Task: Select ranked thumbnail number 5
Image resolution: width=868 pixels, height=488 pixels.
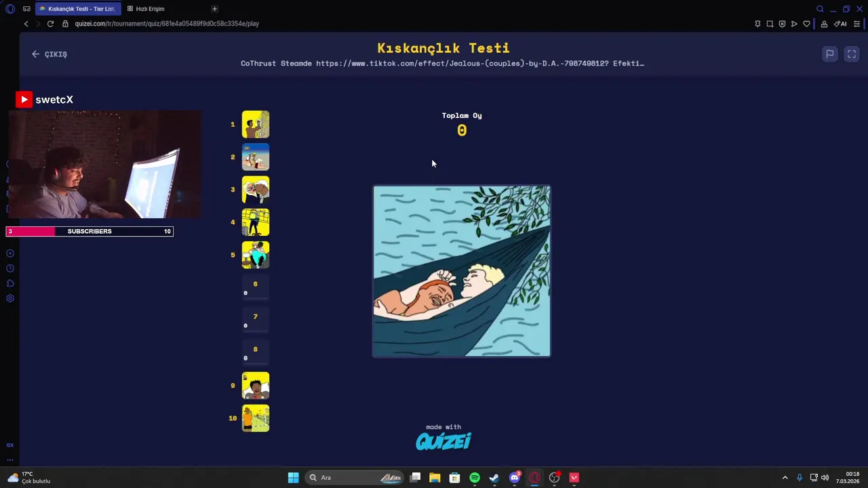Action: click(256, 255)
